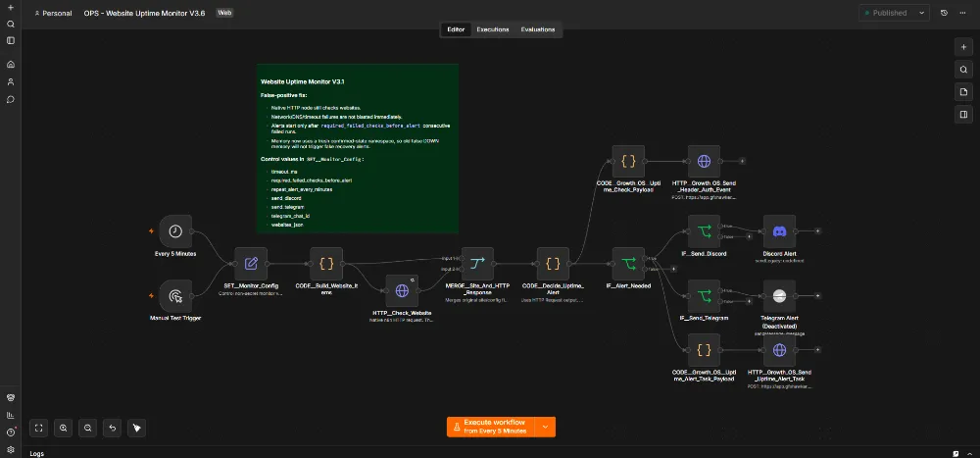Select the Every 5 Minutes schedule trigger node

175,231
